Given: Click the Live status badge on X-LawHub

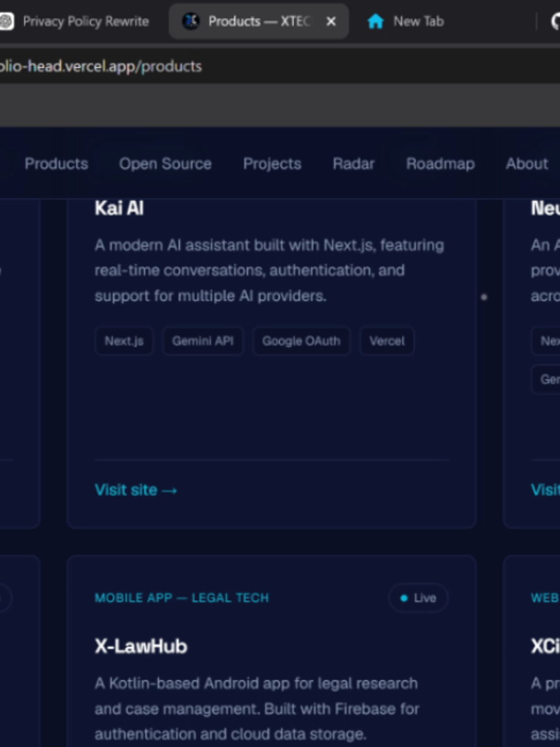Looking at the screenshot, I should tap(418, 598).
